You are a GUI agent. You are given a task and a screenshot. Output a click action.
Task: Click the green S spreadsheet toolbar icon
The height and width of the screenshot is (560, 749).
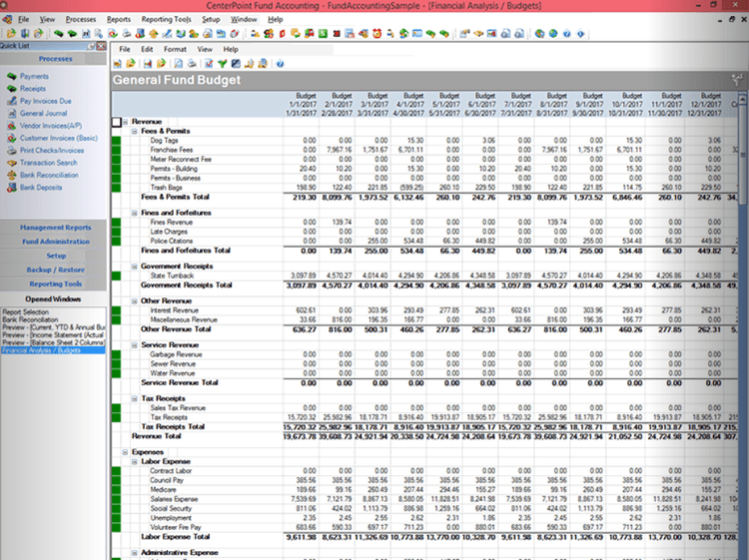click(x=323, y=33)
